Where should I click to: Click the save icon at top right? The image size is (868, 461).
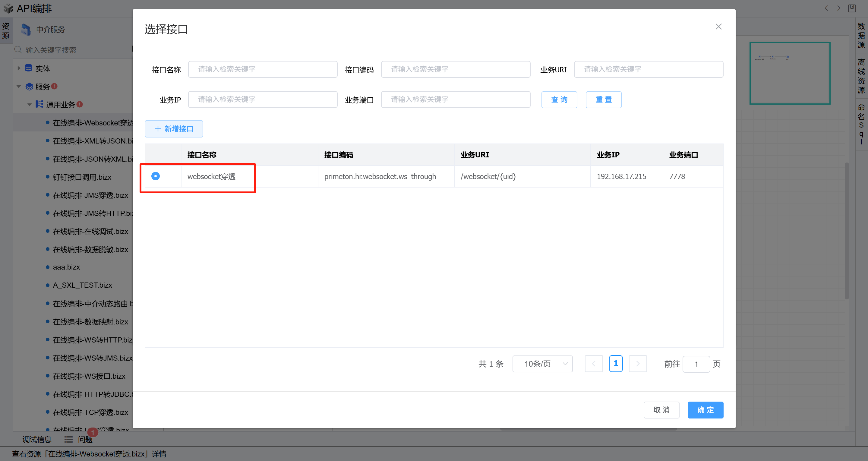[x=852, y=8]
